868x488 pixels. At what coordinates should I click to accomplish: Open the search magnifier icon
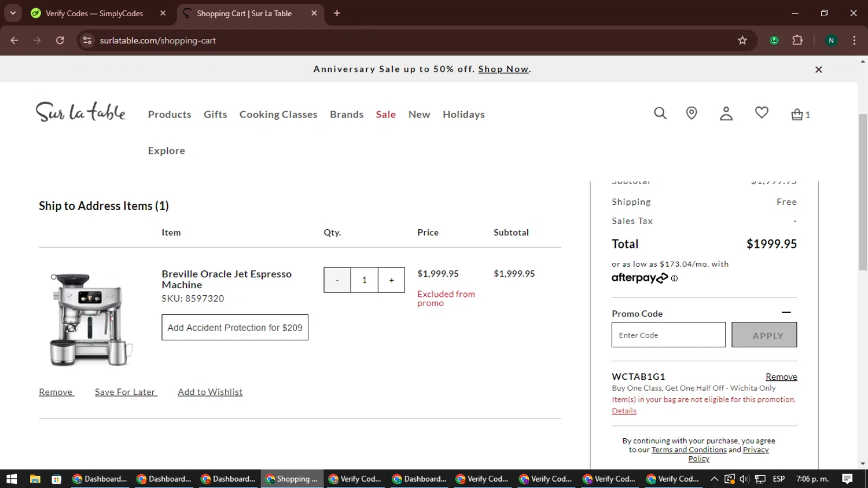(x=660, y=113)
